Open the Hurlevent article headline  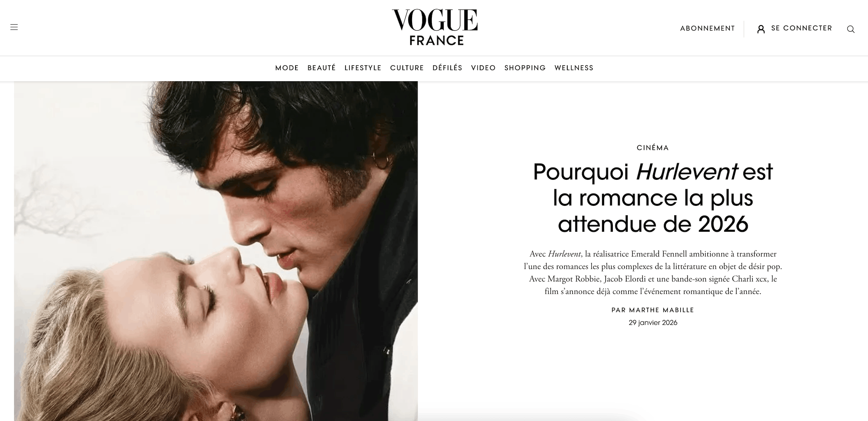pos(653,198)
